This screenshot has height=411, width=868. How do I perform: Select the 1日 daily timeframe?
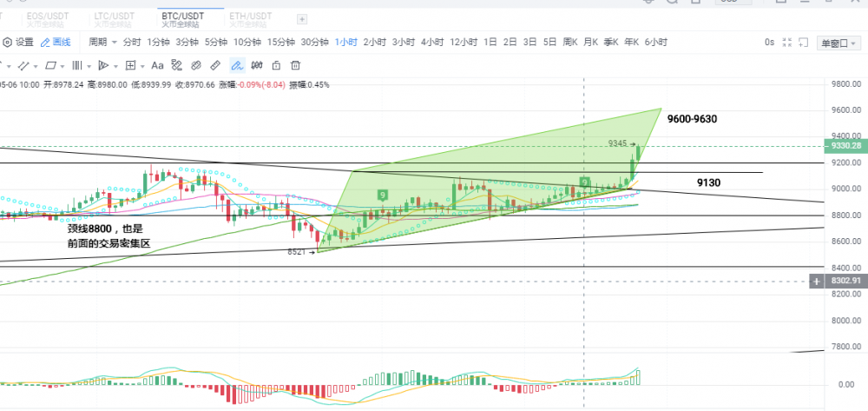[490, 42]
